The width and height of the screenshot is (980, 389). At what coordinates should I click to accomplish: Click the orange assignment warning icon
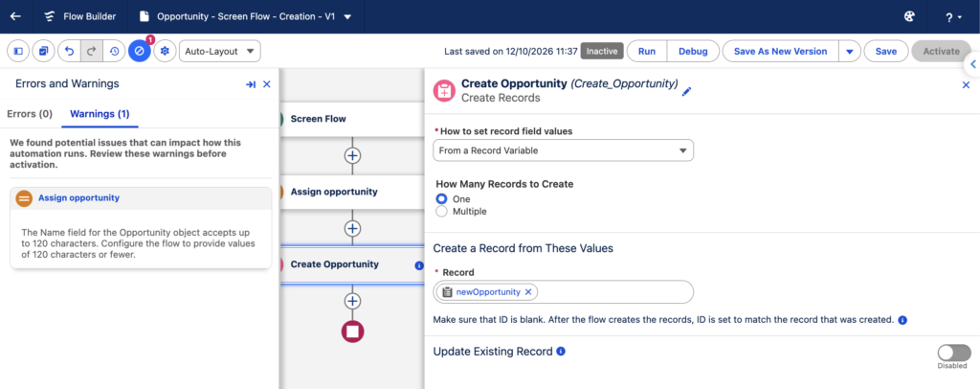pyautogui.click(x=24, y=198)
